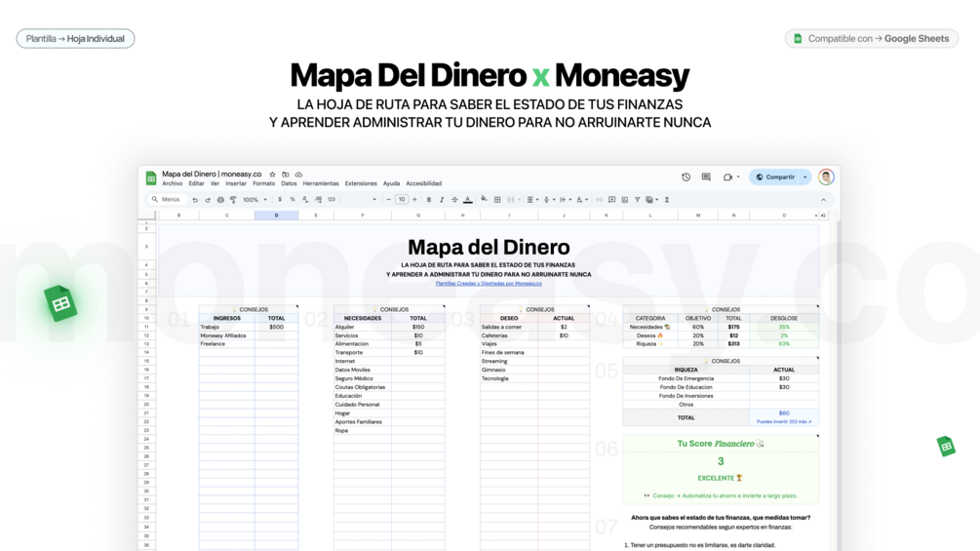This screenshot has height=551, width=980.
Task: Open the text wrapping dropdown
Action: coord(566,200)
